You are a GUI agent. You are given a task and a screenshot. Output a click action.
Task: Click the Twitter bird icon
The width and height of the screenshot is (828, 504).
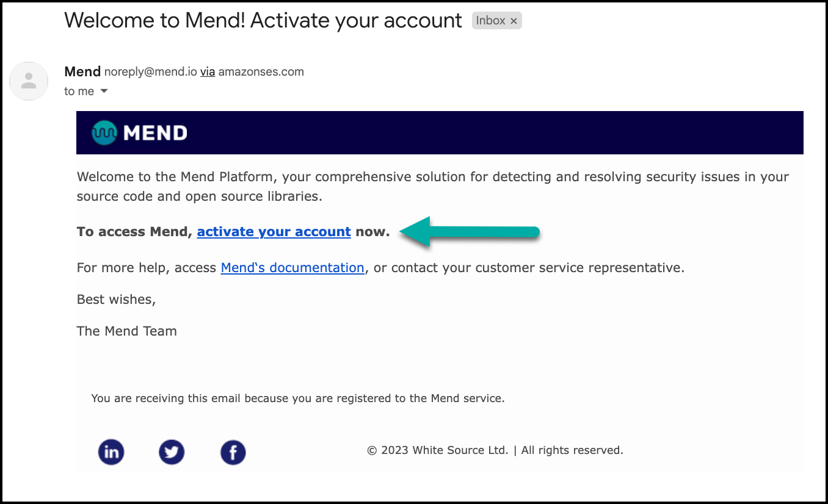tap(172, 452)
